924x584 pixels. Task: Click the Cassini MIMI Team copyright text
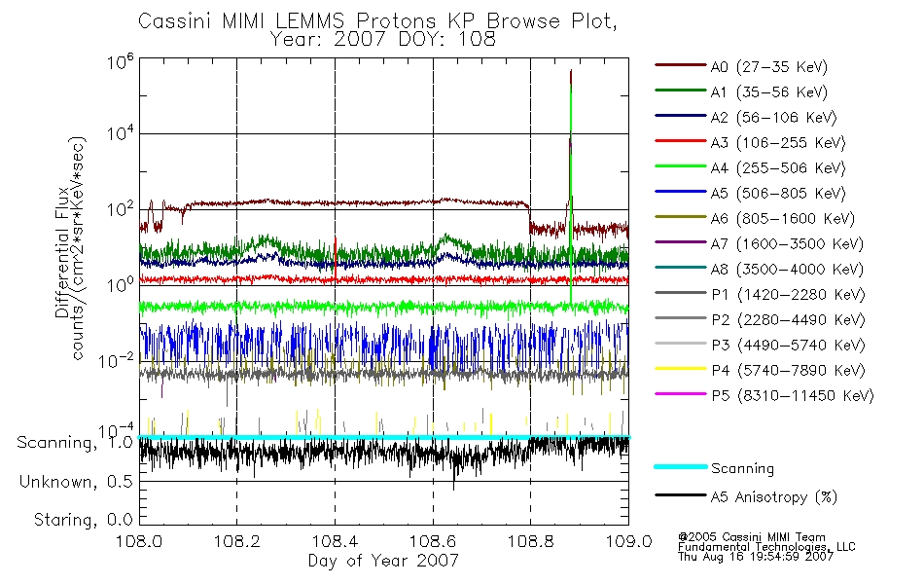[752, 537]
